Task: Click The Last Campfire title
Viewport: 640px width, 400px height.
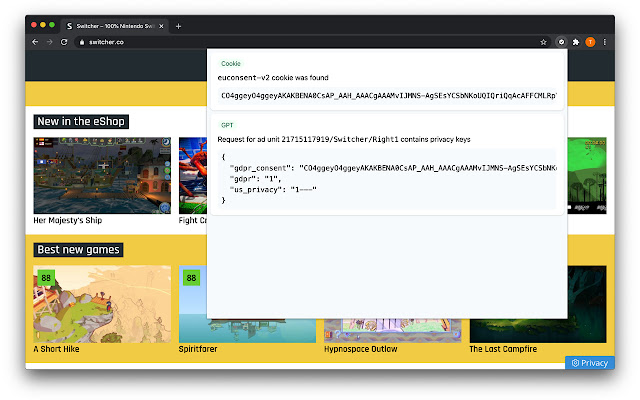Action: point(503,349)
